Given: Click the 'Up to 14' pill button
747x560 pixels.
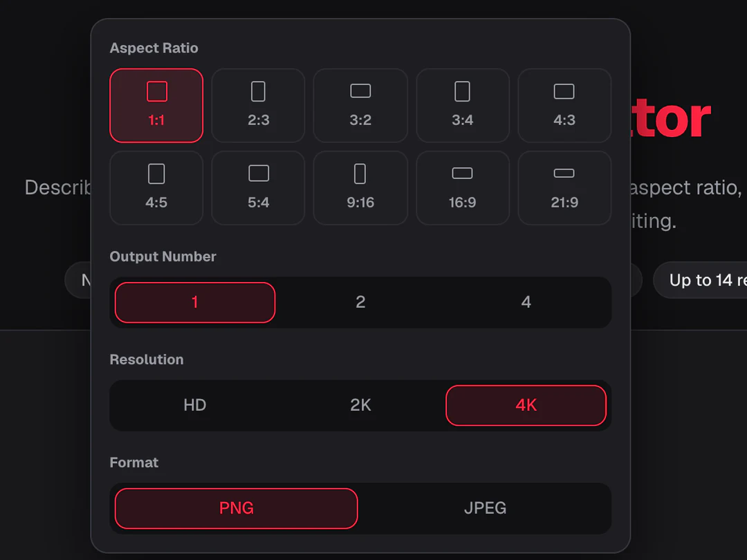Looking at the screenshot, I should point(700,280).
